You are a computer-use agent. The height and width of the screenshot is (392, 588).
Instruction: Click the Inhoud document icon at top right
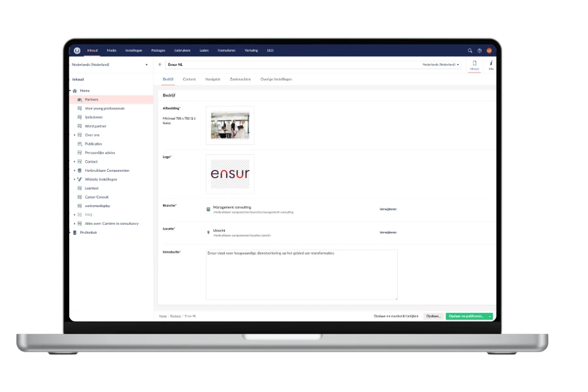tap(474, 64)
